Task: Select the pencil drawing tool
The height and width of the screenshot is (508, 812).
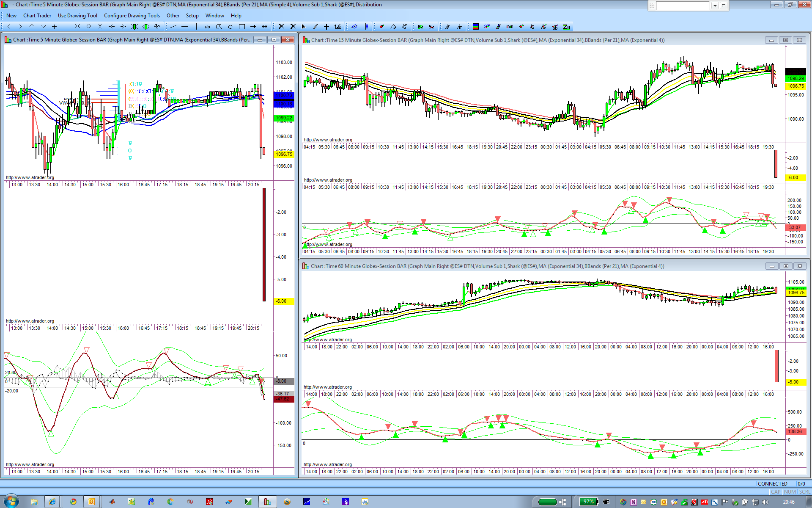Action: pos(315,27)
